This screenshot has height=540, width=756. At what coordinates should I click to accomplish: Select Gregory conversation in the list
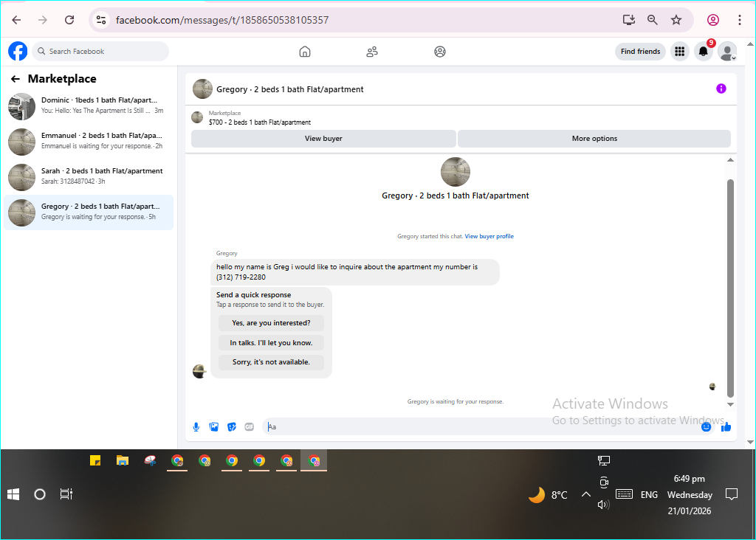point(89,212)
